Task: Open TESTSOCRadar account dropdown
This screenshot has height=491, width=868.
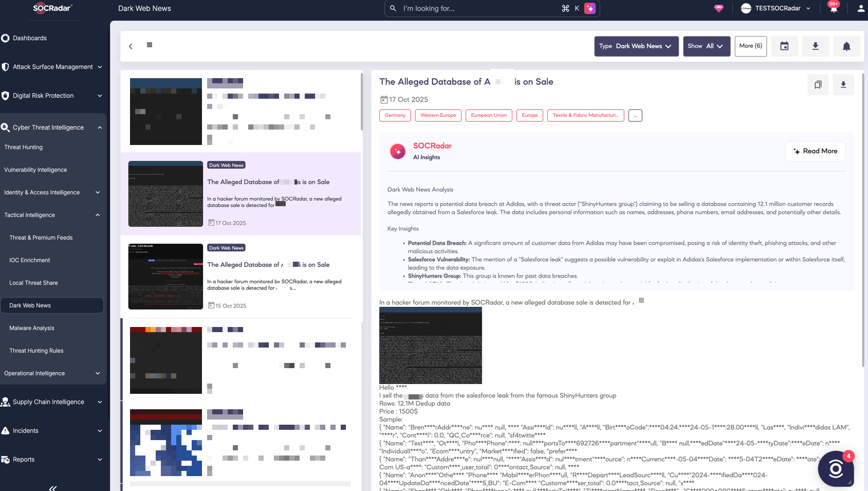Action: (775, 8)
